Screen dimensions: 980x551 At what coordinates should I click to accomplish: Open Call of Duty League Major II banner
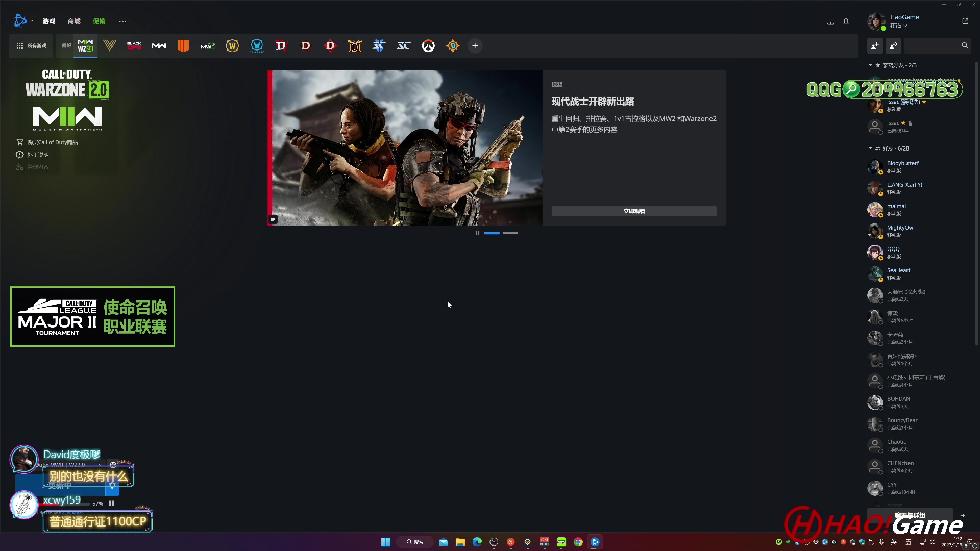(x=92, y=316)
